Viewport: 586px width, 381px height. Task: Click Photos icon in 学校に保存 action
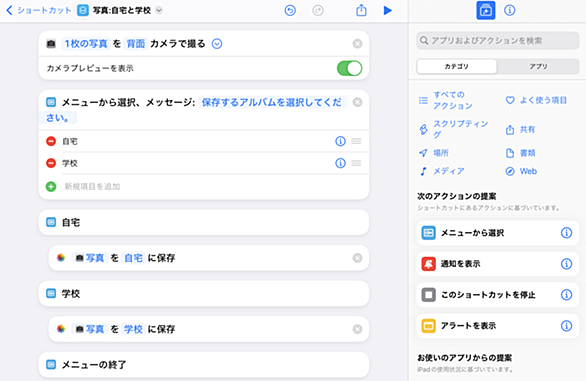coord(61,329)
